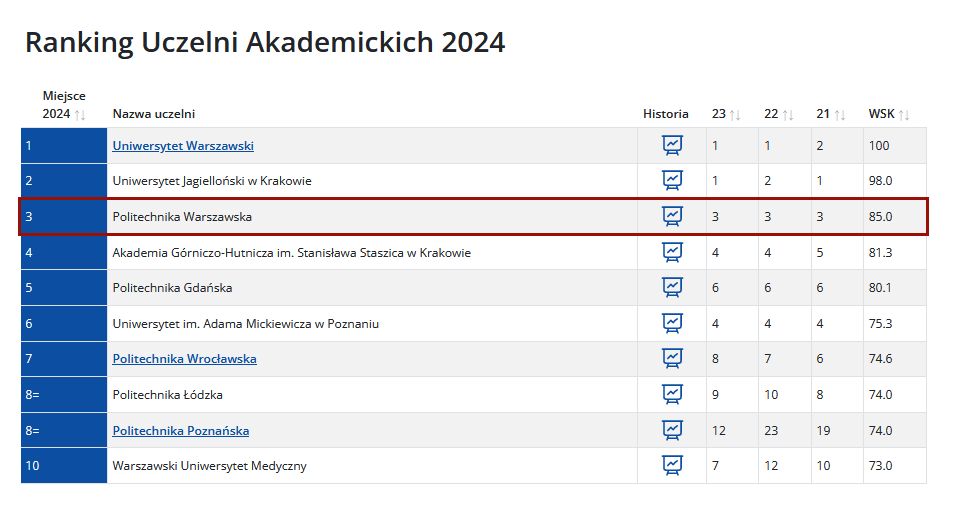The width and height of the screenshot is (953, 518).
Task: Click the WSK value 74.6
Action: click(880, 359)
